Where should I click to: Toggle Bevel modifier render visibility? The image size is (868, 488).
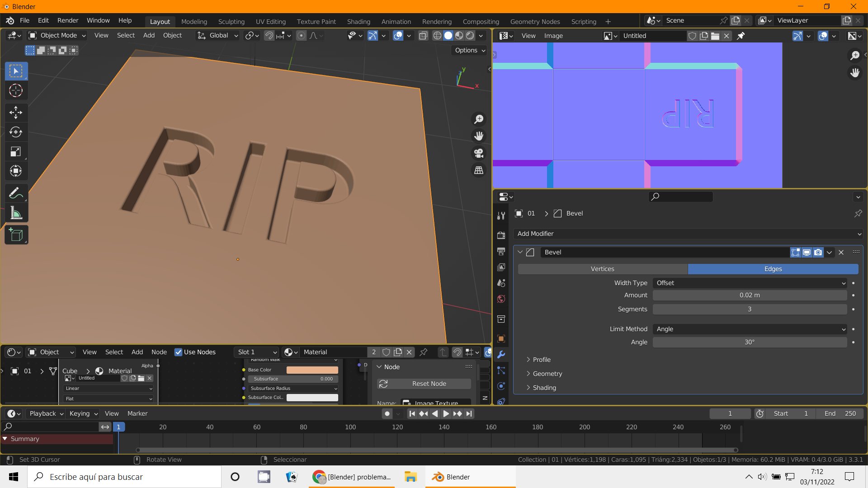818,252
